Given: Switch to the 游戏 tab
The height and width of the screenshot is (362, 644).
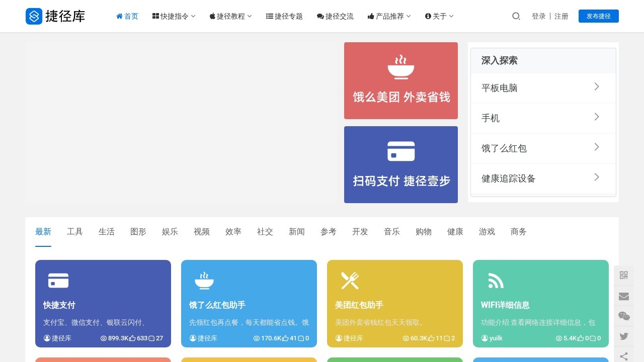Looking at the screenshot, I should point(487,232).
